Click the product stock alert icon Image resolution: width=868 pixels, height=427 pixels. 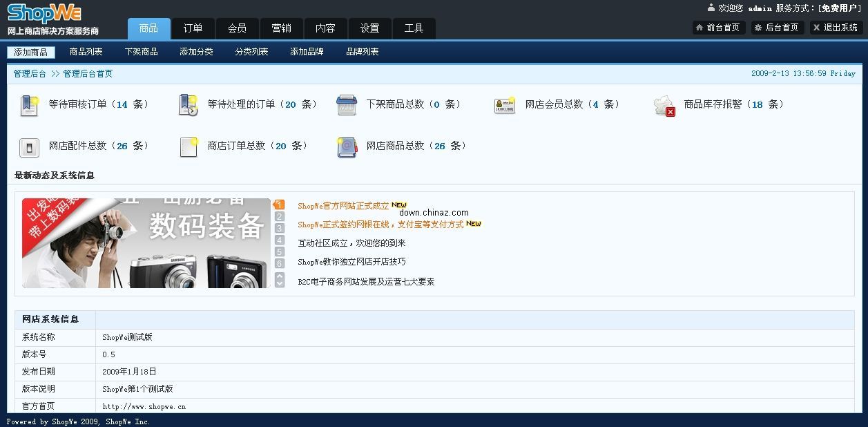point(664,105)
